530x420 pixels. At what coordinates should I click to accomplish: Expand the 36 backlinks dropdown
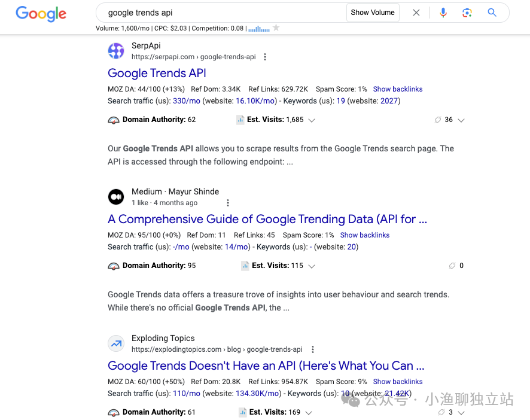pyautogui.click(x=461, y=120)
